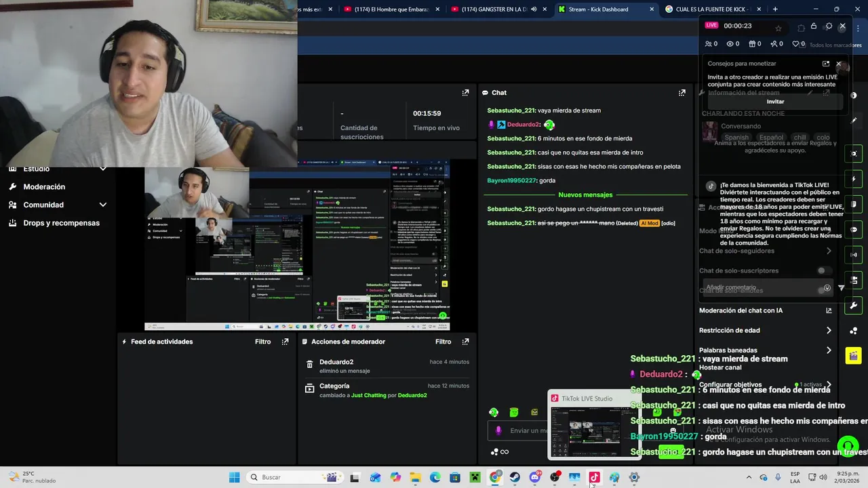Click the lightning bolt icon in Kick sidebar

854,180
